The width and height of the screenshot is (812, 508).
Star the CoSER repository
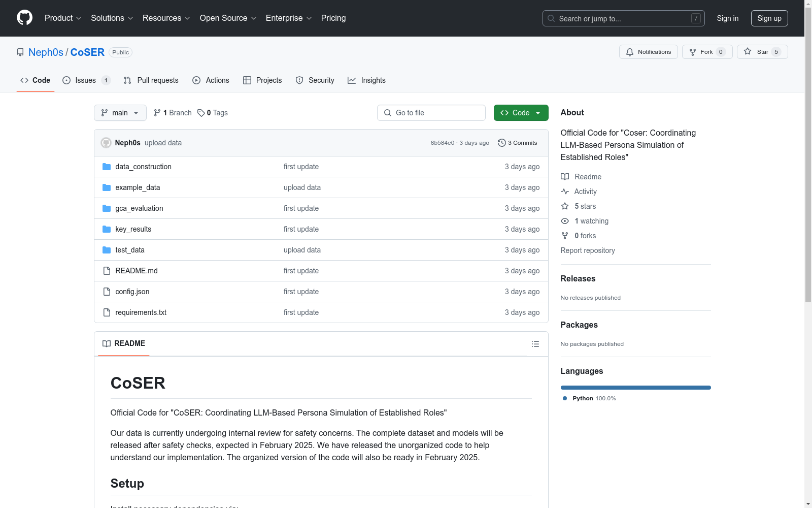click(762, 52)
